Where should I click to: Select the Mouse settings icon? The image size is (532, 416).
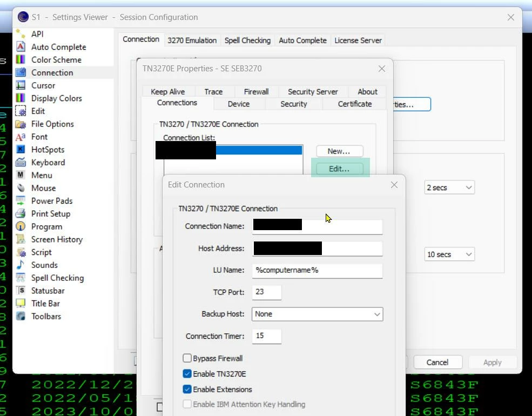(21, 188)
